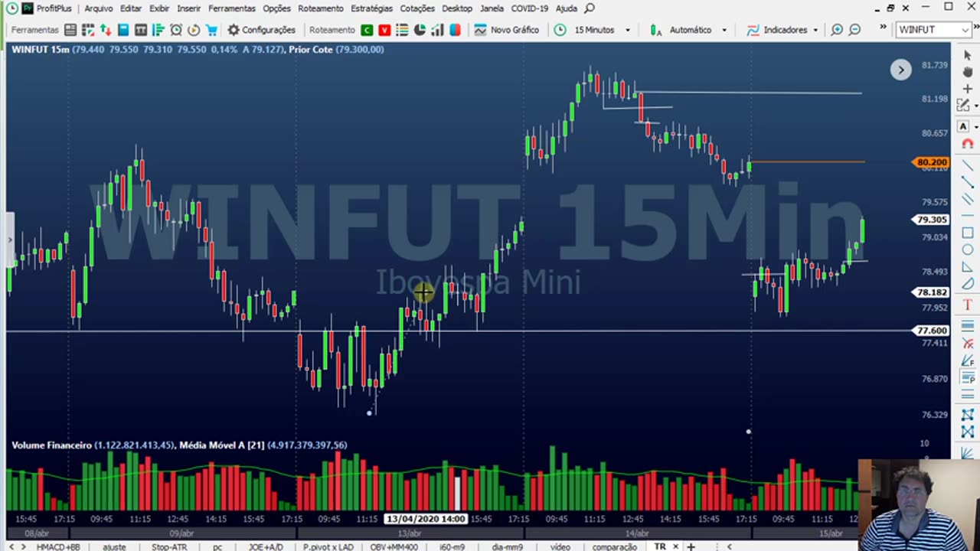The height and width of the screenshot is (551, 980).
Task: Open the Arquivo menu
Action: pyautogui.click(x=98, y=8)
